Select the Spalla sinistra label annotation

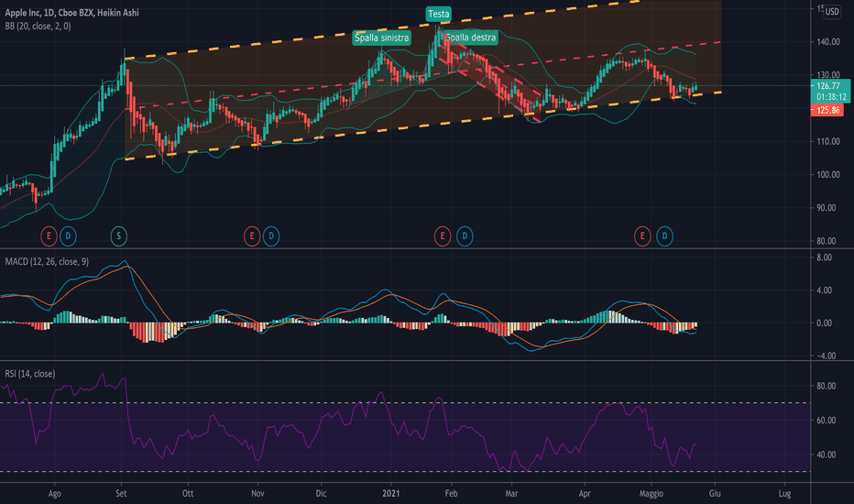click(381, 38)
